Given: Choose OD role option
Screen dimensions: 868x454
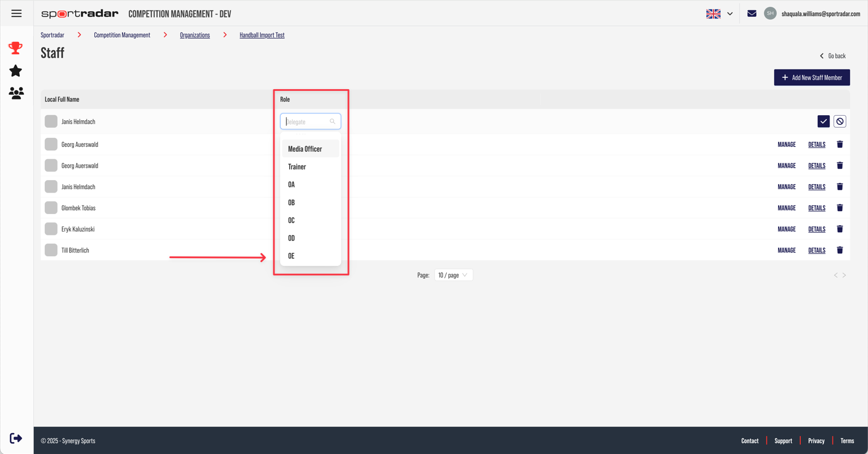Looking at the screenshot, I should 311,238.
